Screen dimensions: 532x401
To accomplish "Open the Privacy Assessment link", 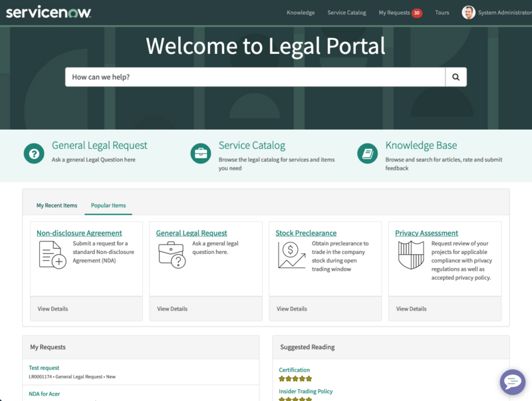I will click(426, 233).
